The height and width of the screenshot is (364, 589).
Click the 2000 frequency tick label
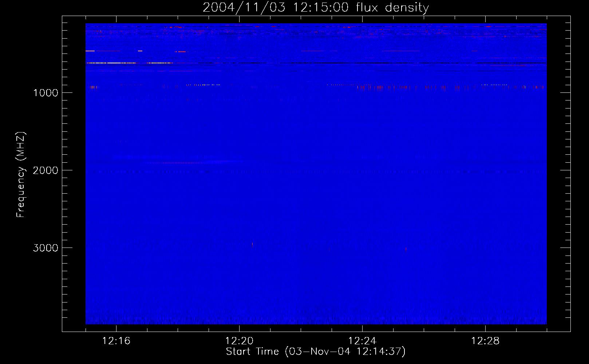tap(46, 170)
